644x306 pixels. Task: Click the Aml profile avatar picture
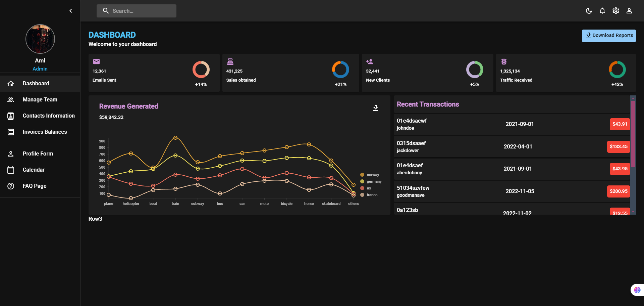pos(40,39)
